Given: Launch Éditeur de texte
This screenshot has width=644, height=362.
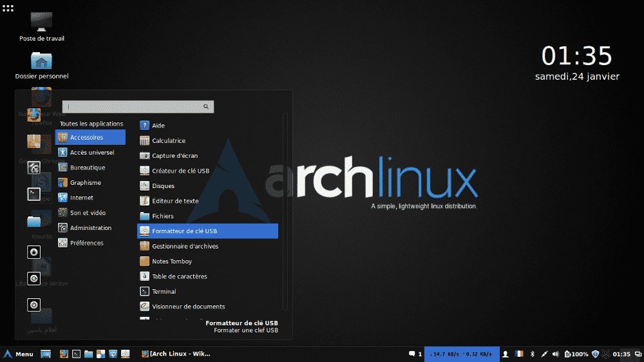Looking at the screenshot, I should [207, 201].
